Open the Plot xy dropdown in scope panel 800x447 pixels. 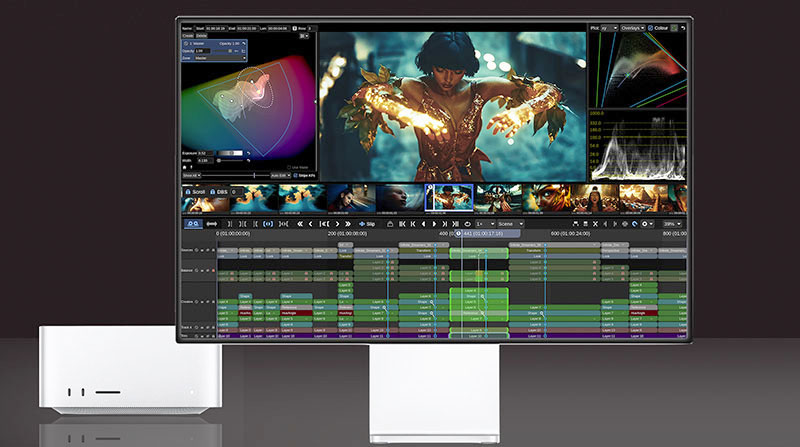pyautogui.click(x=609, y=28)
